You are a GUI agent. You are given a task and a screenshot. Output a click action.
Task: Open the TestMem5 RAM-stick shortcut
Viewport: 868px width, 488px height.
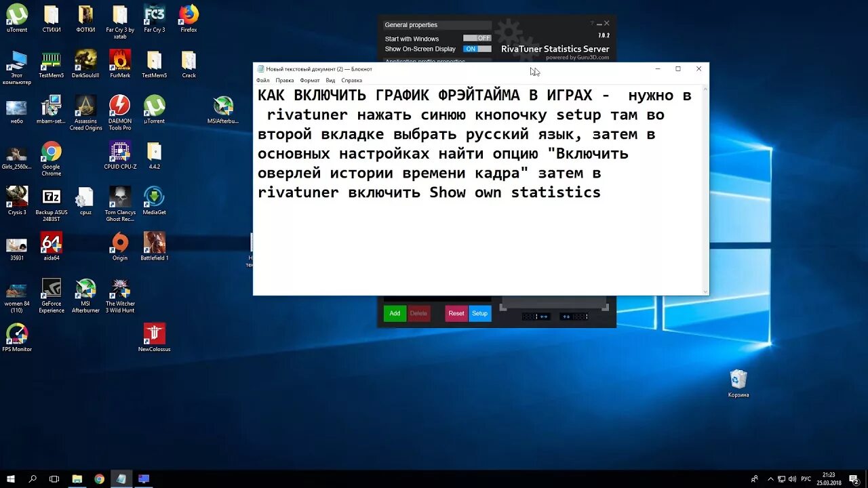tap(51, 64)
